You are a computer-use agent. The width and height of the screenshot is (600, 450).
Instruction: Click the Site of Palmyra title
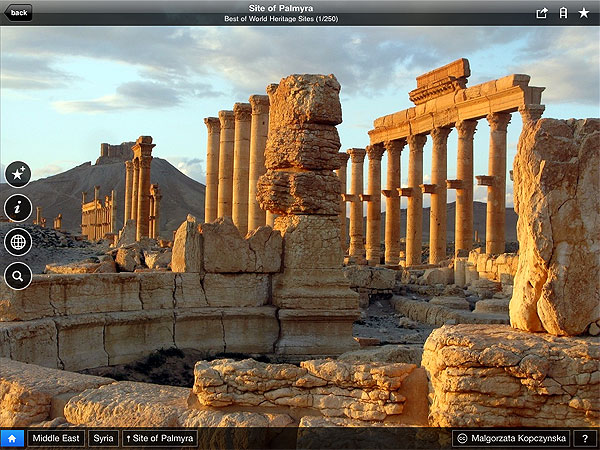pos(299,8)
